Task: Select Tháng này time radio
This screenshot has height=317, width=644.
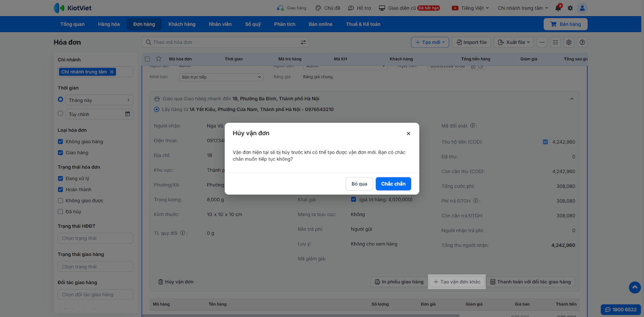Action: point(60,99)
